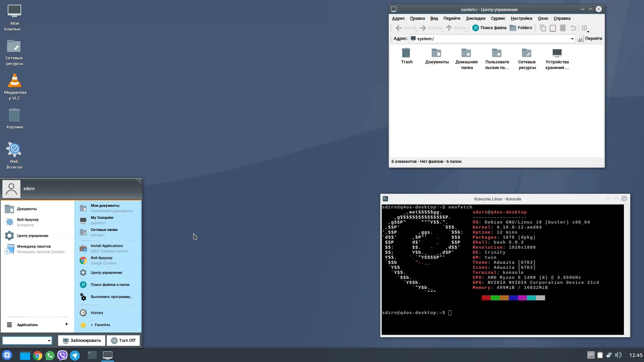The height and width of the screenshot is (362, 644).
Task: Click the Turn Off button
Action: tap(123, 340)
